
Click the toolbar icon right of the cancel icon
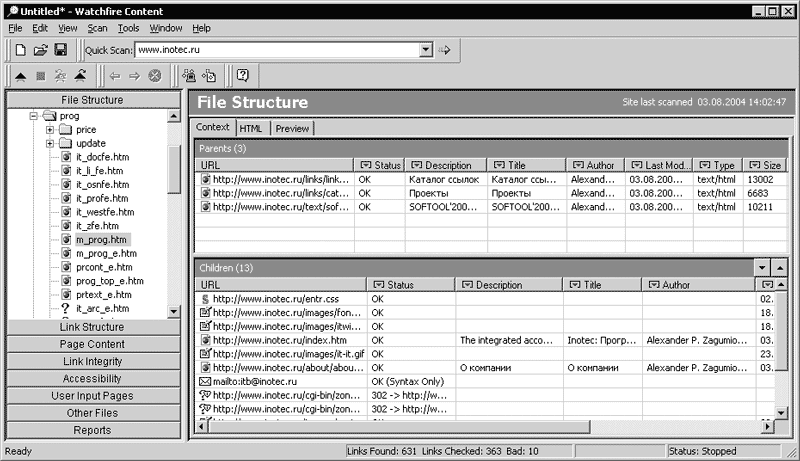(x=189, y=76)
